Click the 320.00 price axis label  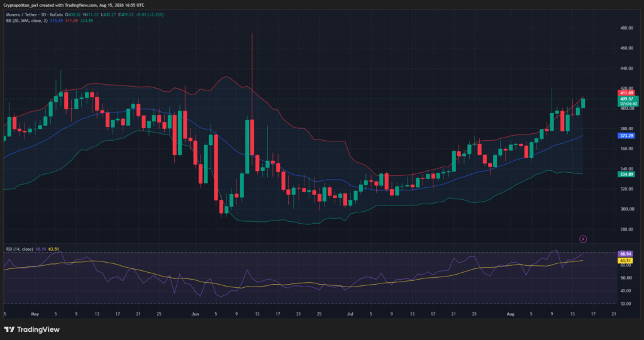[x=627, y=189]
